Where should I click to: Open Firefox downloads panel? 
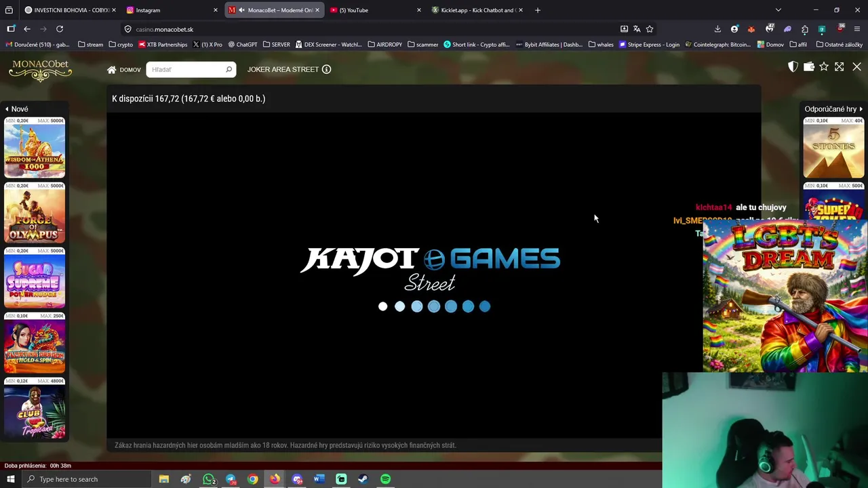click(x=717, y=29)
